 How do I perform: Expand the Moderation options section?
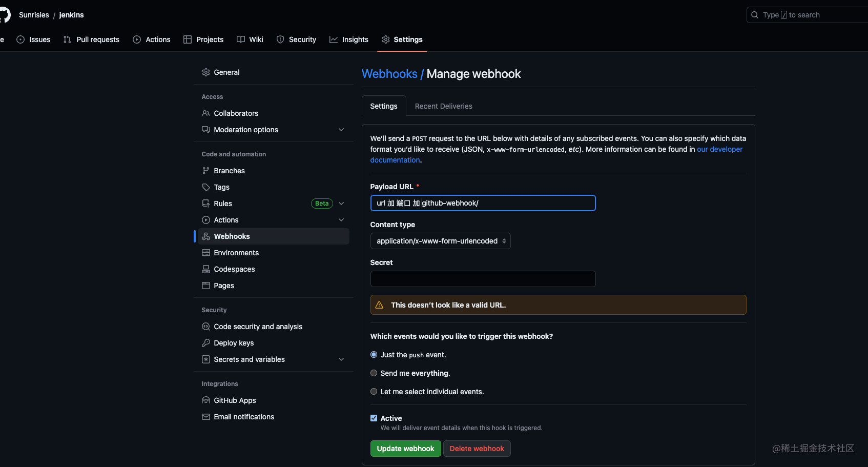(x=341, y=130)
